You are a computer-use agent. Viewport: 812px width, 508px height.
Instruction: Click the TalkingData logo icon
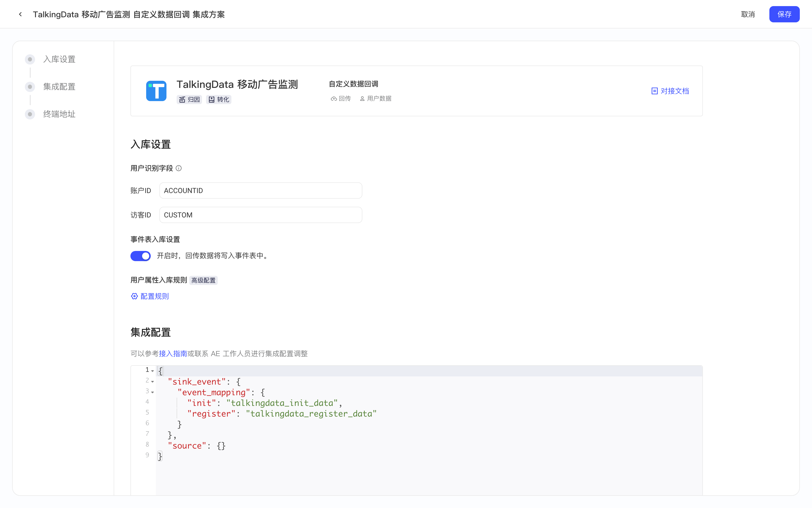[x=156, y=91]
